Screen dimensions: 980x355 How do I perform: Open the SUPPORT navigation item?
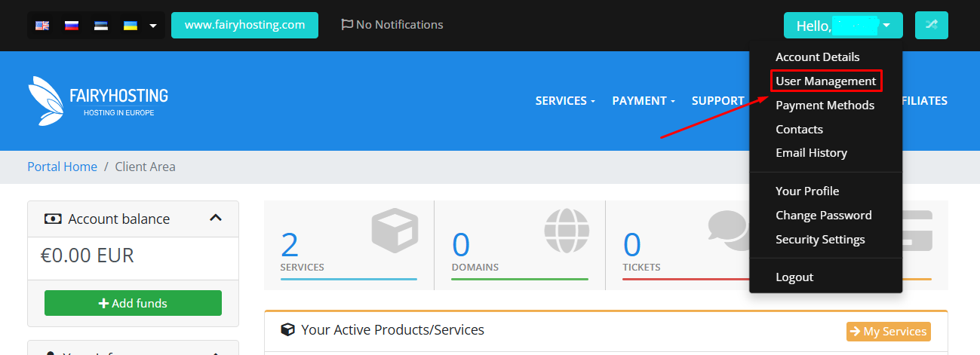(718, 101)
